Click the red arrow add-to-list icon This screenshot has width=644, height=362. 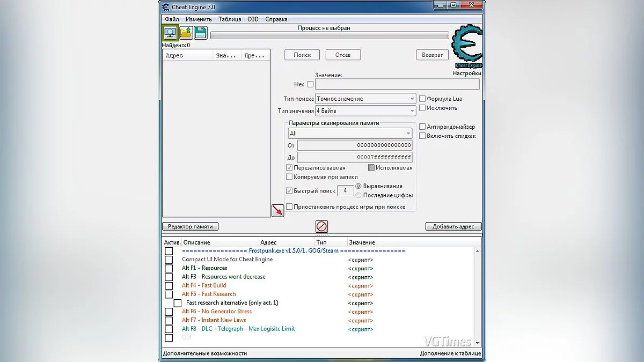tap(277, 210)
